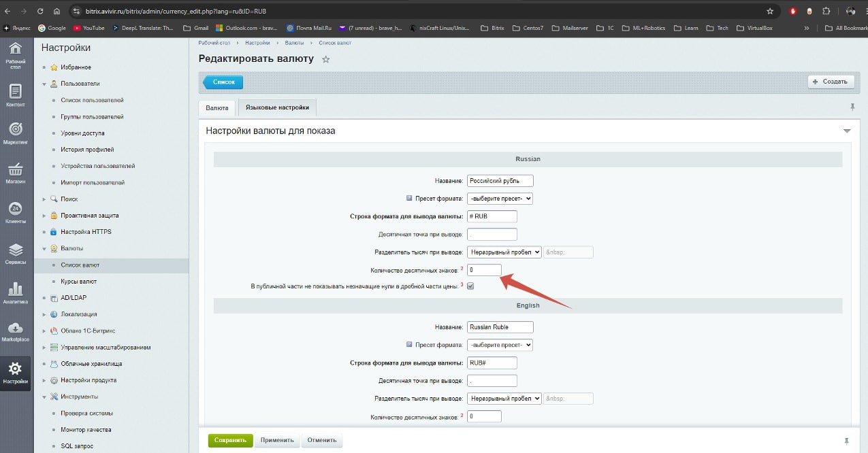Toggle hide insignificant zeros checkbox in Russian section

[x=470, y=286]
